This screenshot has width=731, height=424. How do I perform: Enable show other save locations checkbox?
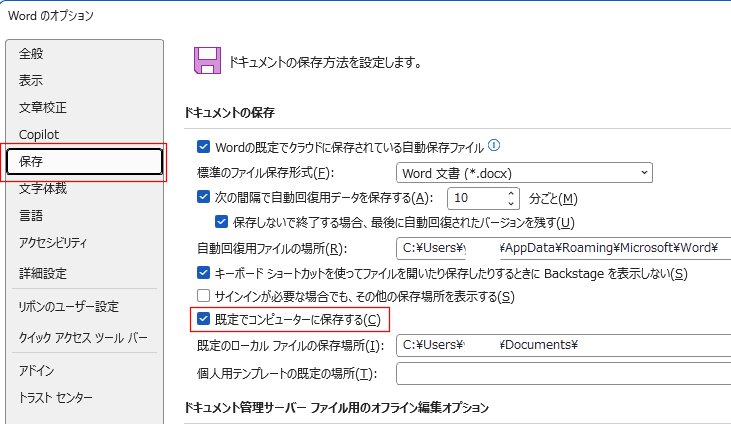(204, 296)
